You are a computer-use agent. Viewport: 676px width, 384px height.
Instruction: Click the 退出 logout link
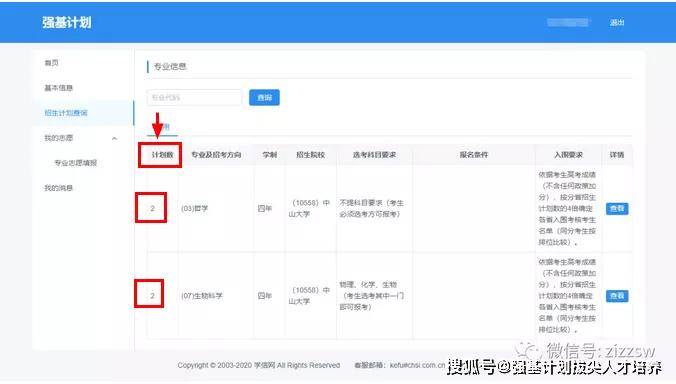pos(617,22)
